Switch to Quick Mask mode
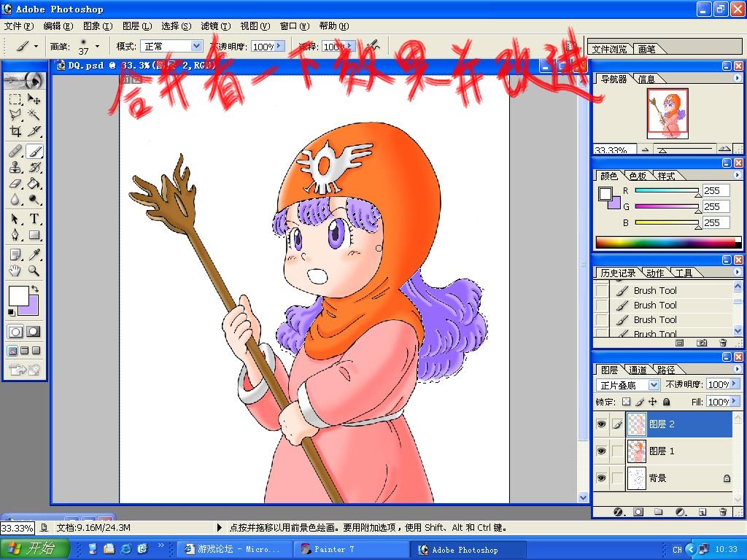Viewport: 747px width, 560px height. pos(33,332)
